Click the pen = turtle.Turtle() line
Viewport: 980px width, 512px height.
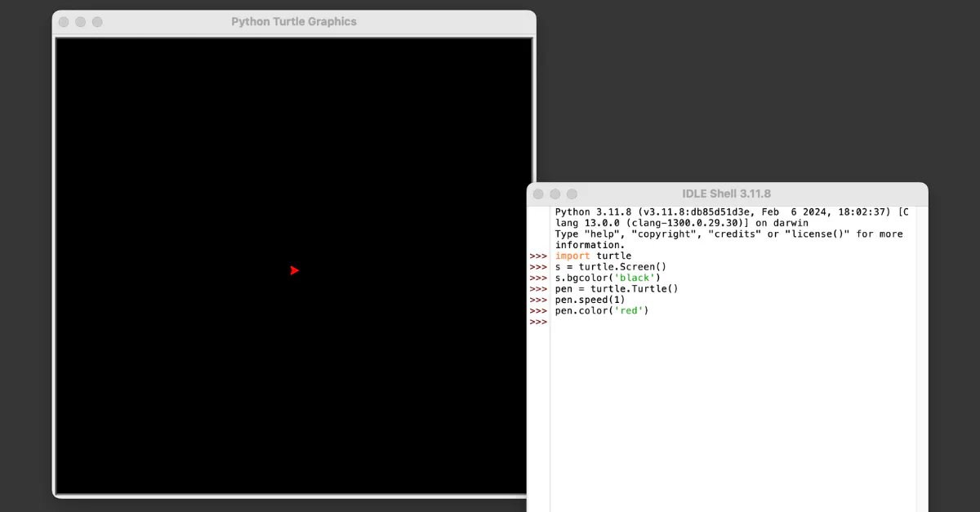click(x=617, y=288)
